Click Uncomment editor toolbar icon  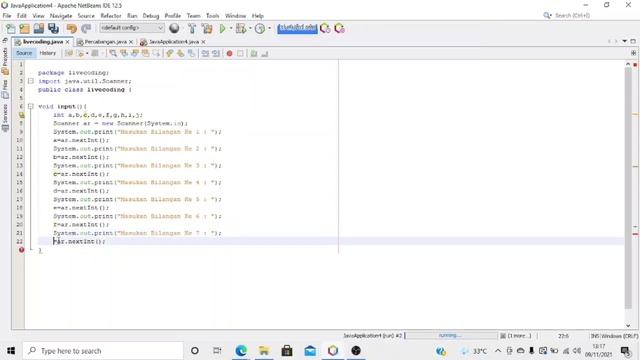(x=264, y=53)
